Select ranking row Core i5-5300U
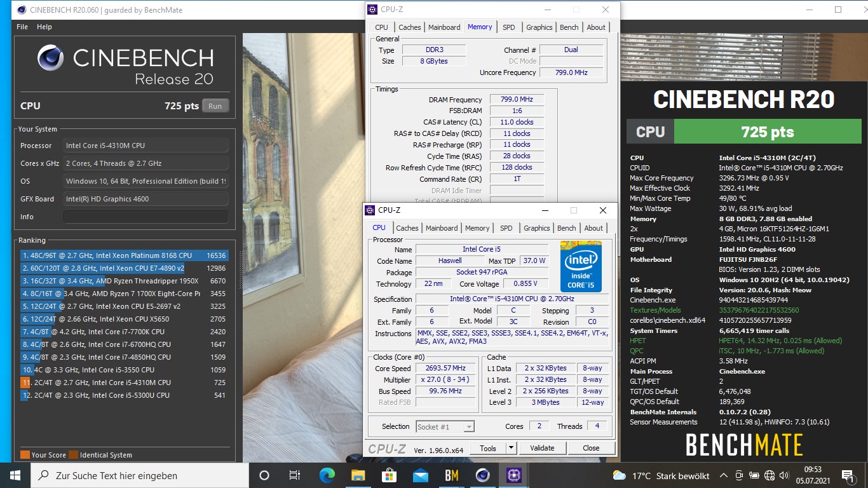Screen dimensions: 868x488 123,395
